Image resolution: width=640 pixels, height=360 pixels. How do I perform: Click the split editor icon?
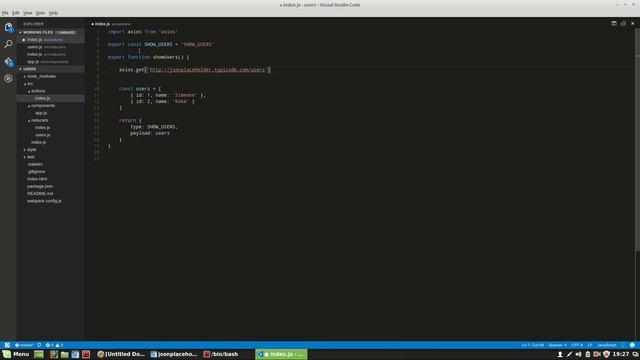(x=613, y=24)
